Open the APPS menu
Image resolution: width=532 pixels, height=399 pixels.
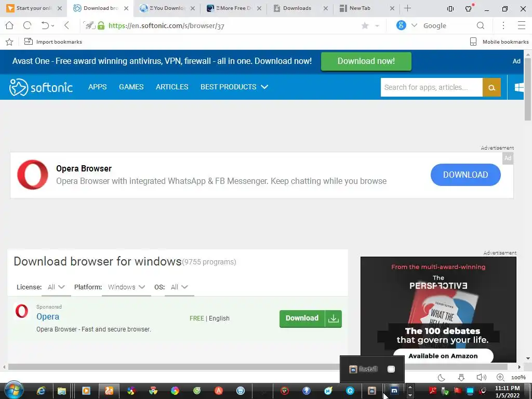97,87
